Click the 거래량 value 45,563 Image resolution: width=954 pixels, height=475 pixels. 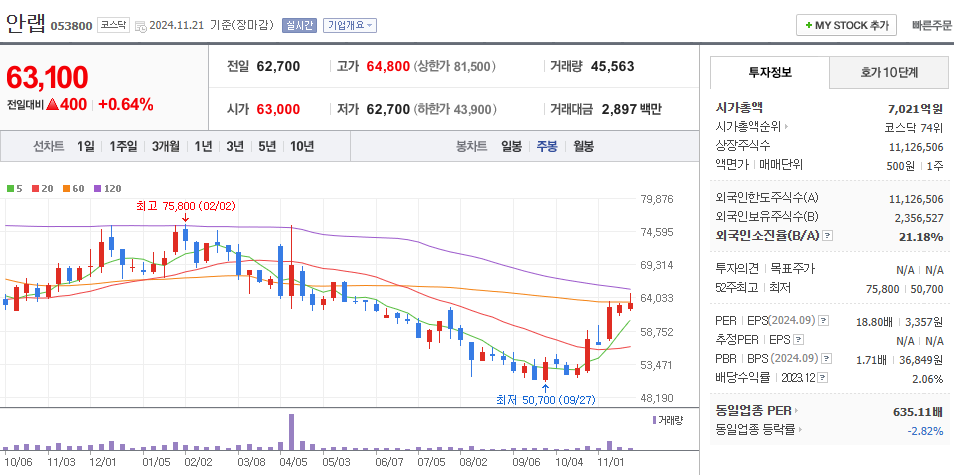(x=613, y=66)
